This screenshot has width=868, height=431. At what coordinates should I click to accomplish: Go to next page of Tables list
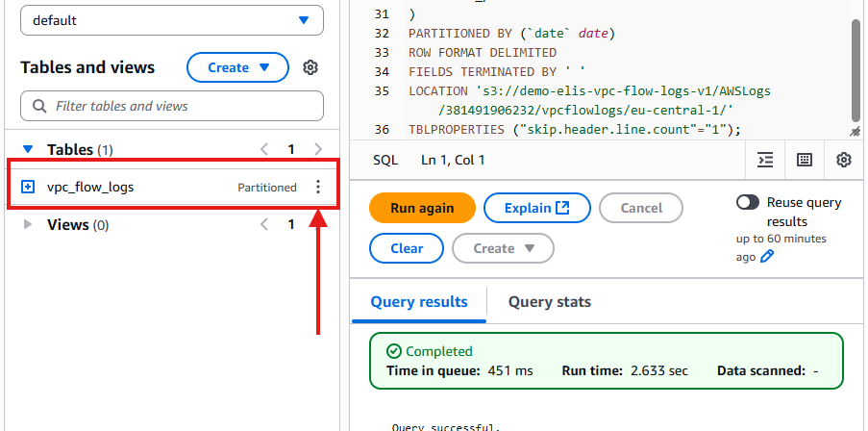coord(318,149)
